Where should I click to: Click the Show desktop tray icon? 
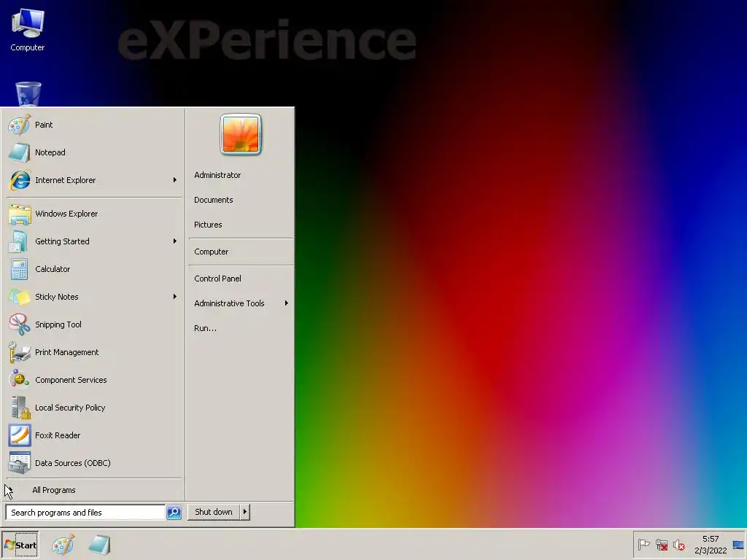pos(738,545)
